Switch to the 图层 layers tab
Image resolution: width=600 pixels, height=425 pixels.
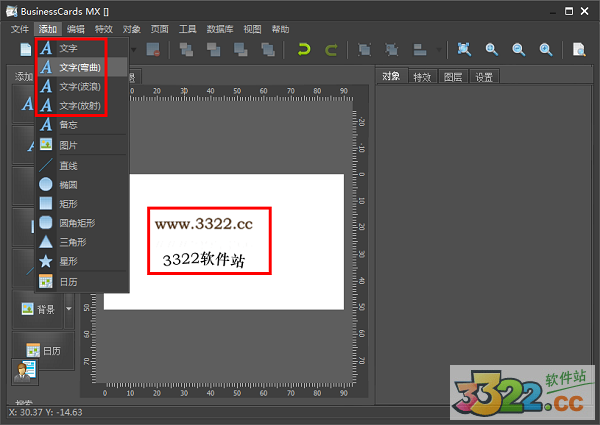click(453, 77)
